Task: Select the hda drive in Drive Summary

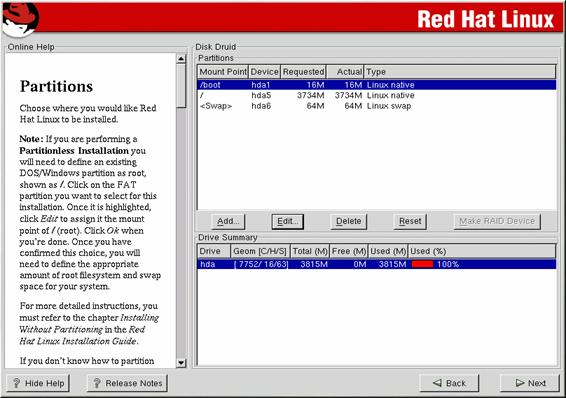Action: tap(377, 264)
